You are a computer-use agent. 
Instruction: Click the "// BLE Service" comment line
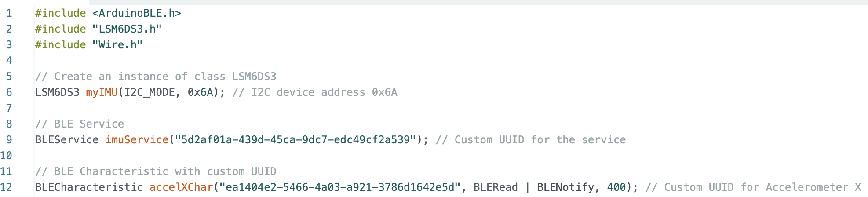coord(80,124)
